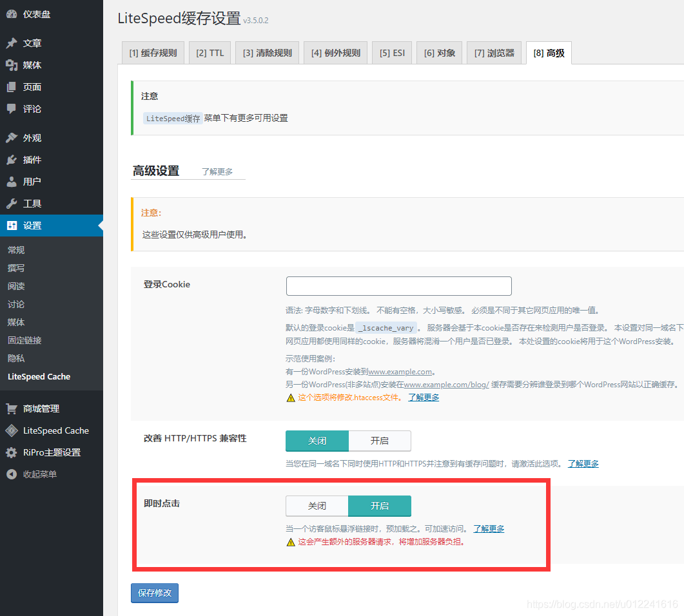This screenshot has width=684, height=616.
Task: Open 媒体 settings submenu item
Action: pos(16,322)
